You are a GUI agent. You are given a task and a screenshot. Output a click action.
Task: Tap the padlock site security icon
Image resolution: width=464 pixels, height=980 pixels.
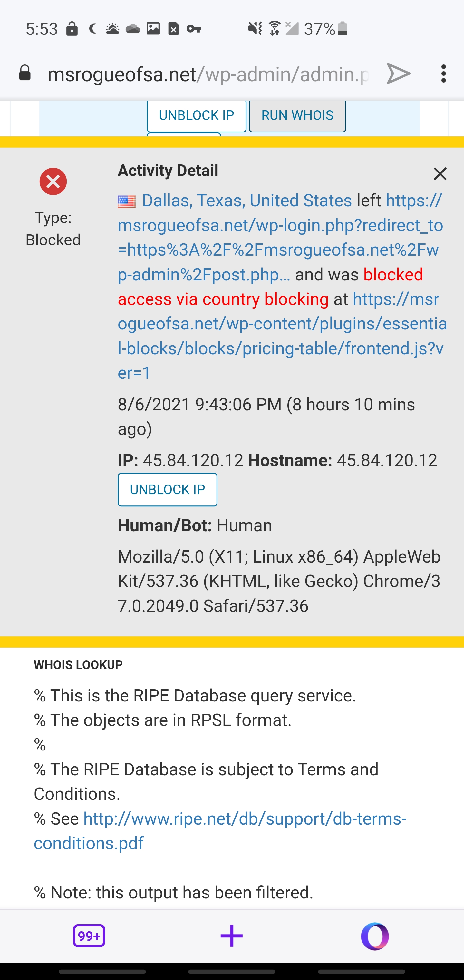[25, 73]
